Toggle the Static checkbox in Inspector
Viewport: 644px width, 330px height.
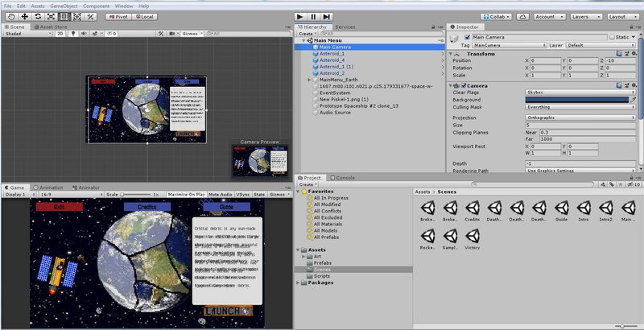pyautogui.click(x=610, y=37)
